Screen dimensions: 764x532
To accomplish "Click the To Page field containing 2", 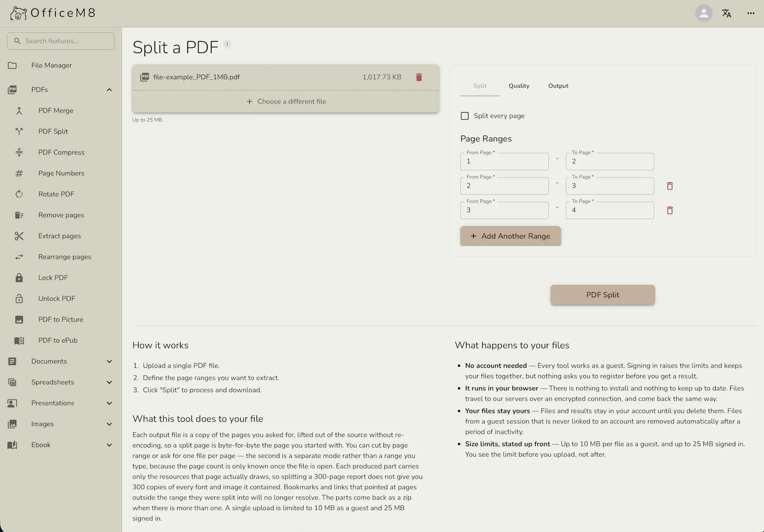I will click(610, 161).
